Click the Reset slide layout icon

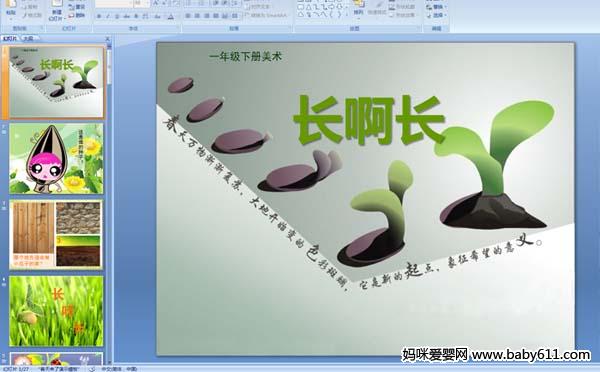77,7
